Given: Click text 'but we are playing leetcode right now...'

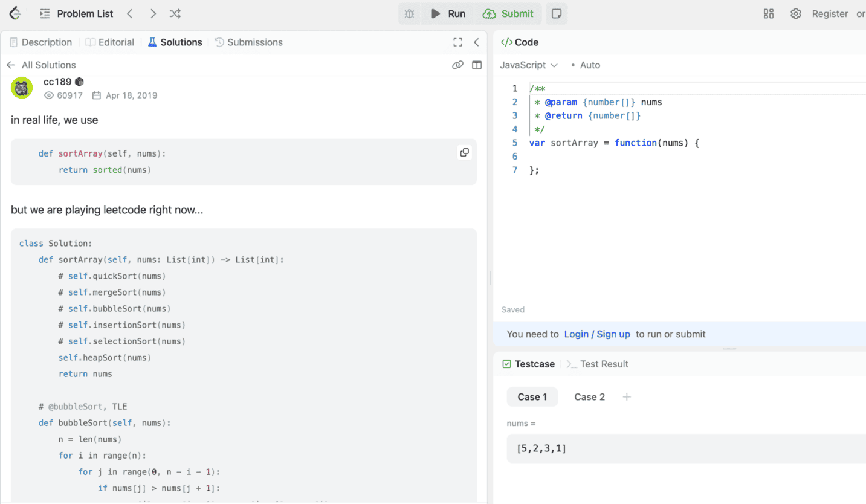Looking at the screenshot, I should (107, 210).
